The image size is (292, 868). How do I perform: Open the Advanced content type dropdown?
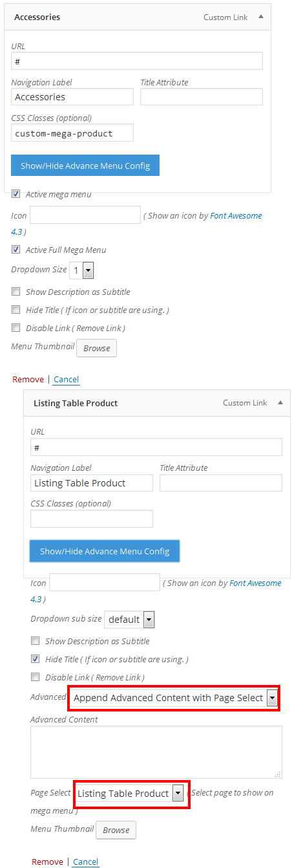(173, 697)
